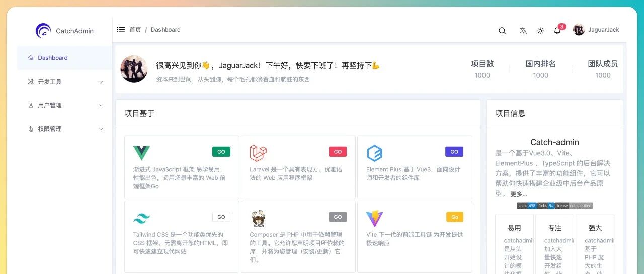
Task: Expand the 权限管理 menu chevron
Action: point(101,129)
